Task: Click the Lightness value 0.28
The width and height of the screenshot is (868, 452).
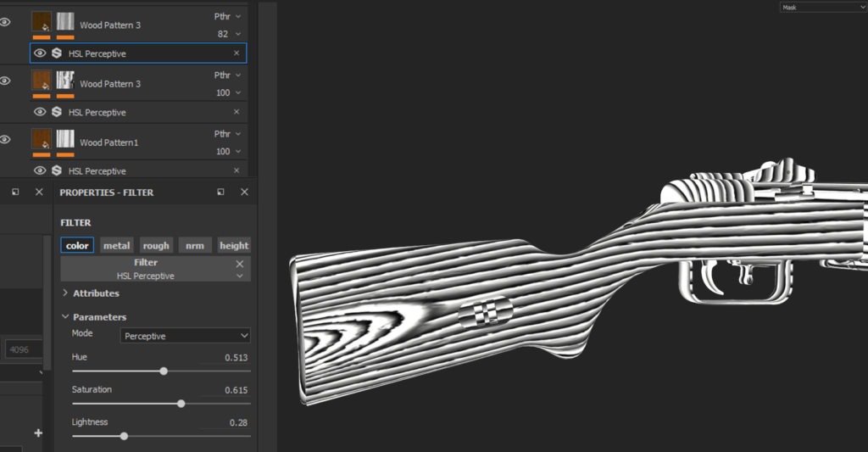Action: (x=238, y=422)
